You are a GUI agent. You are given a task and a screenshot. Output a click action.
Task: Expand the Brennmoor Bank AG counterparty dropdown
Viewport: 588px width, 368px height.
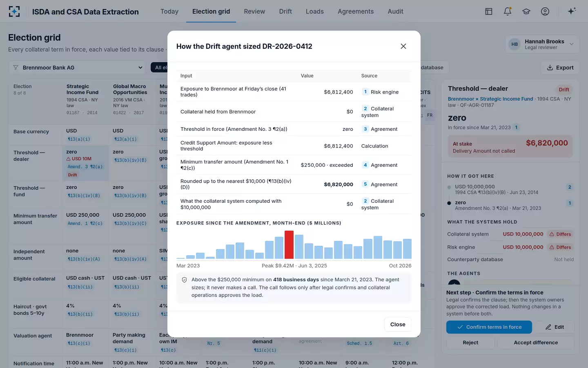77,67
